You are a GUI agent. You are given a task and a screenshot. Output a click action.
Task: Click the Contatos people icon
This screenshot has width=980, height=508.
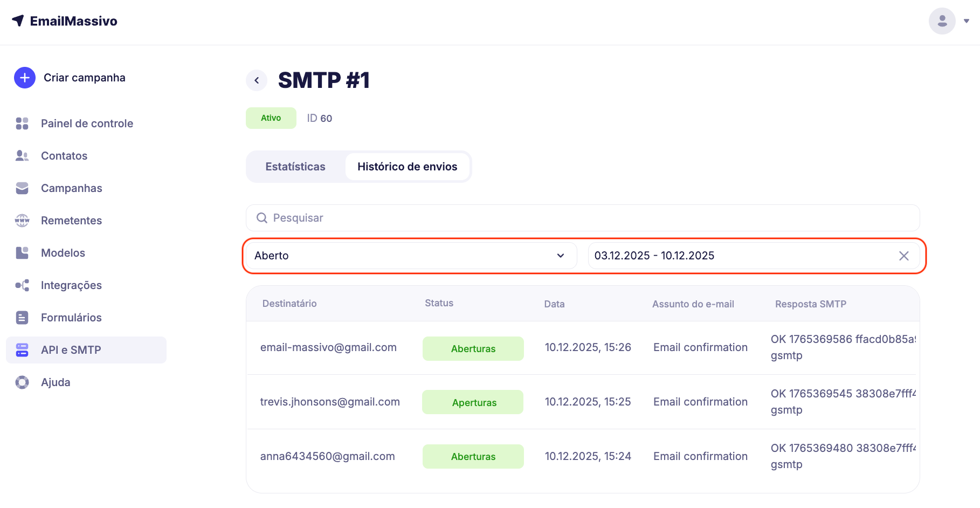(x=22, y=156)
